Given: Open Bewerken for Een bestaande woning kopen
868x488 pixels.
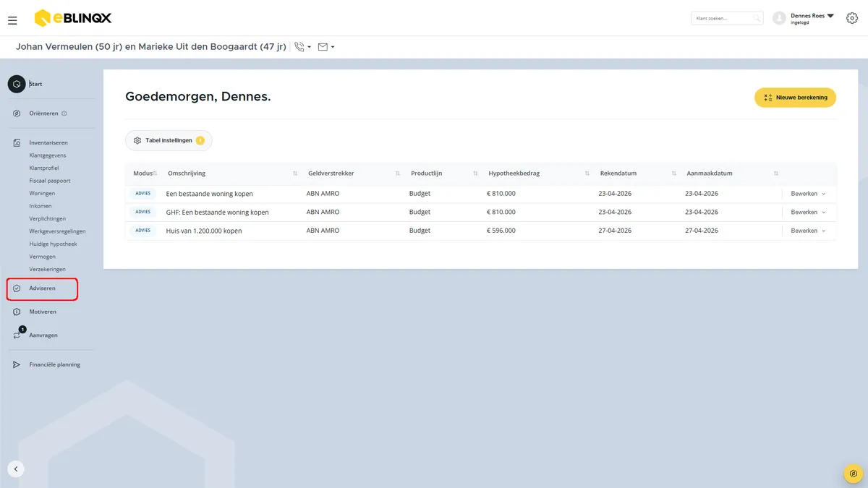Looking at the screenshot, I should 808,194.
